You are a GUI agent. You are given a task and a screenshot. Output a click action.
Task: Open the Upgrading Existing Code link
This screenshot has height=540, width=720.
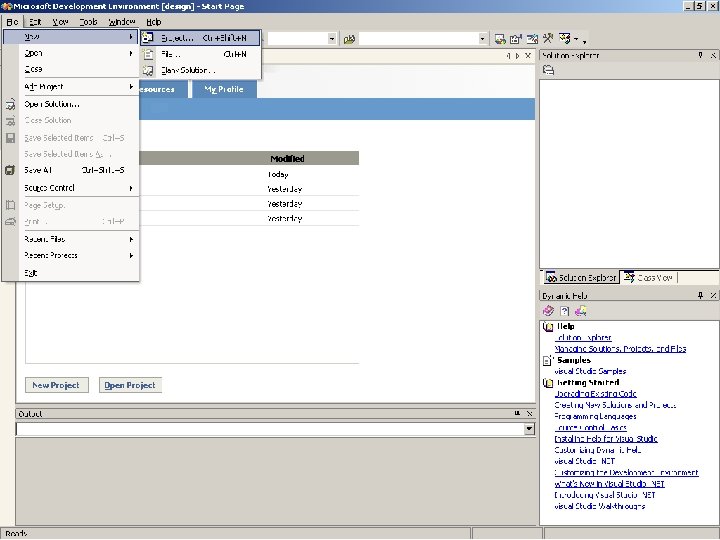(595, 394)
